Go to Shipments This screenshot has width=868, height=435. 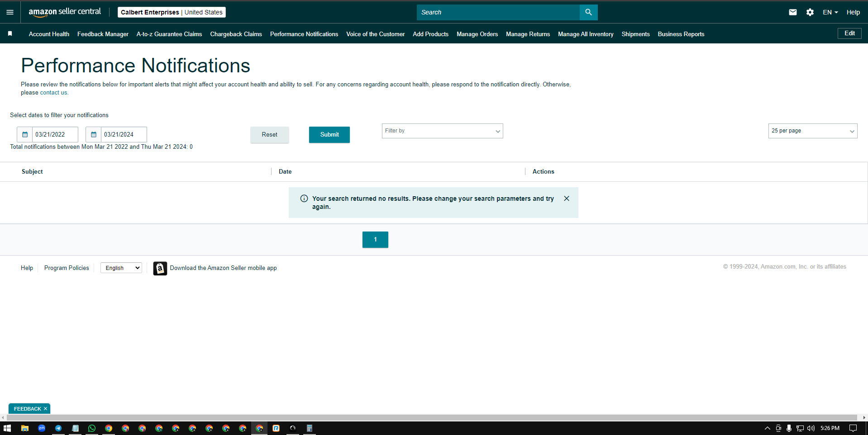635,34
